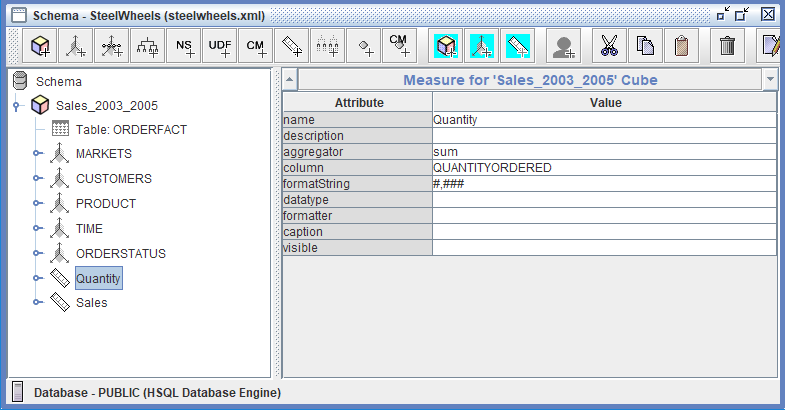Toggle the cyan cube highlighted button
Screen dimensions: 785x410
point(447,46)
